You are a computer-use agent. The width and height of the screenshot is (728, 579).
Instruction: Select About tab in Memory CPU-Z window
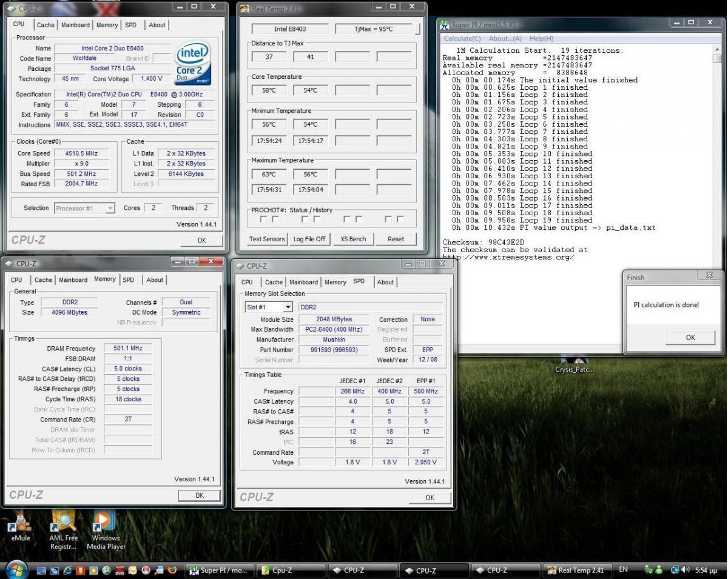click(155, 279)
